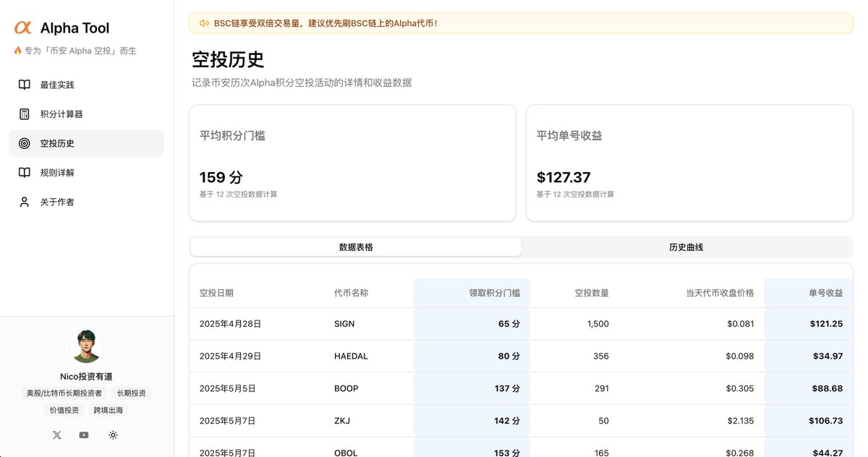Click the 2025年4月29日 date cell

coord(230,356)
